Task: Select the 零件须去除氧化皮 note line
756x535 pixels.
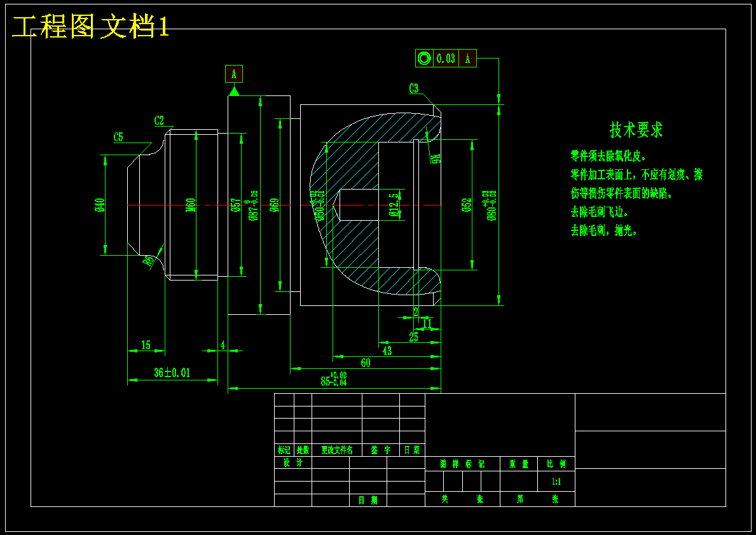Action: coord(608,156)
